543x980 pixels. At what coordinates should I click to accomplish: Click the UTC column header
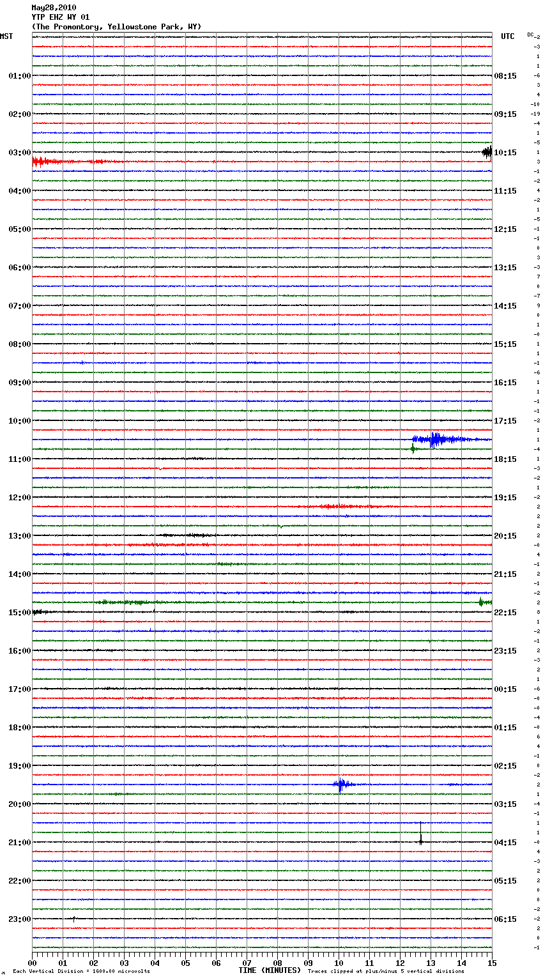click(x=508, y=36)
